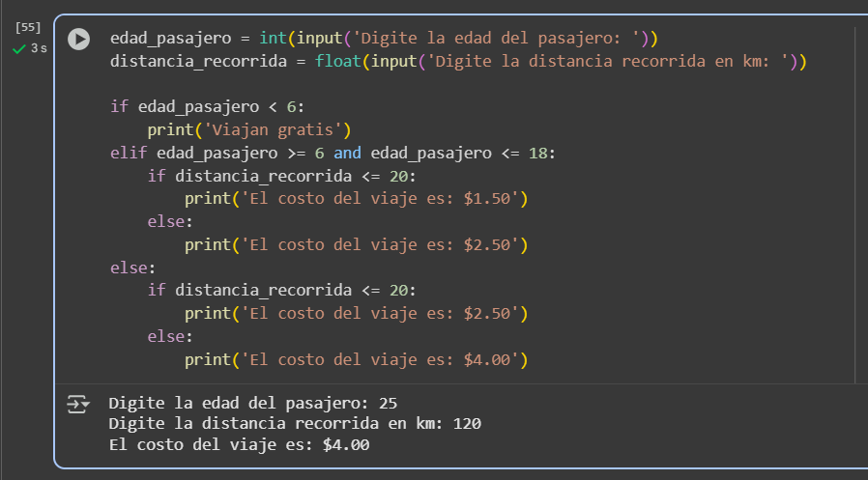Click output line 'Digite la edad del pasajero: 25'
Viewport: 868px width, 480px height.
(253, 403)
